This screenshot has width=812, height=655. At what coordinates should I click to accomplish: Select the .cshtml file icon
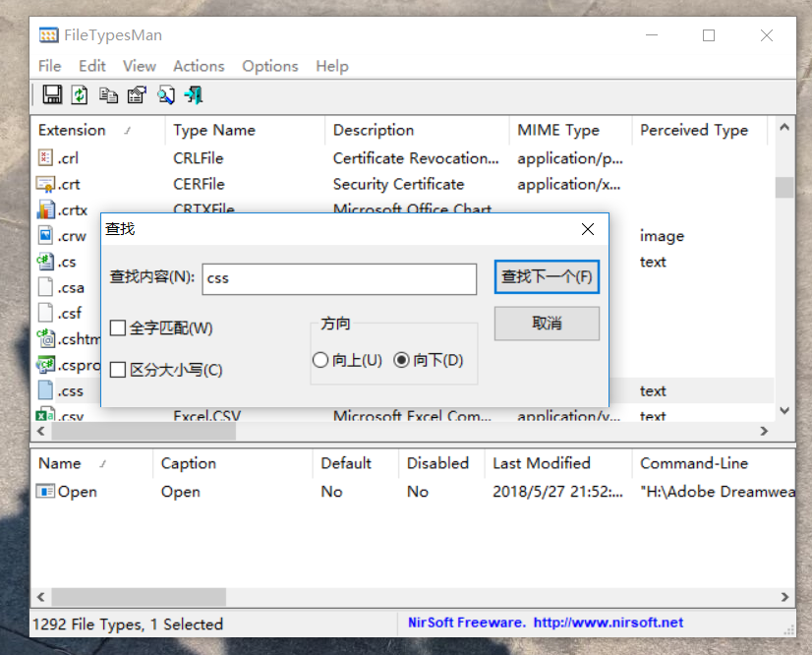pos(45,338)
